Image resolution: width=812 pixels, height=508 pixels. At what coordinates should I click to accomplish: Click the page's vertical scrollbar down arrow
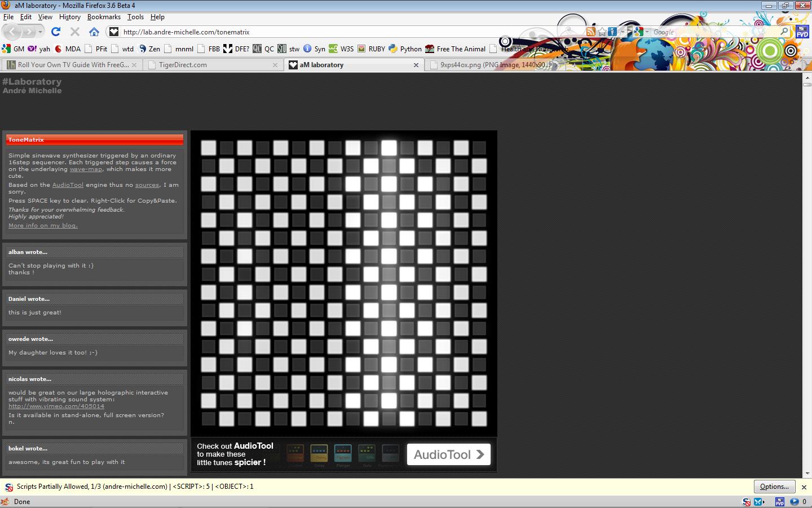coord(807,474)
